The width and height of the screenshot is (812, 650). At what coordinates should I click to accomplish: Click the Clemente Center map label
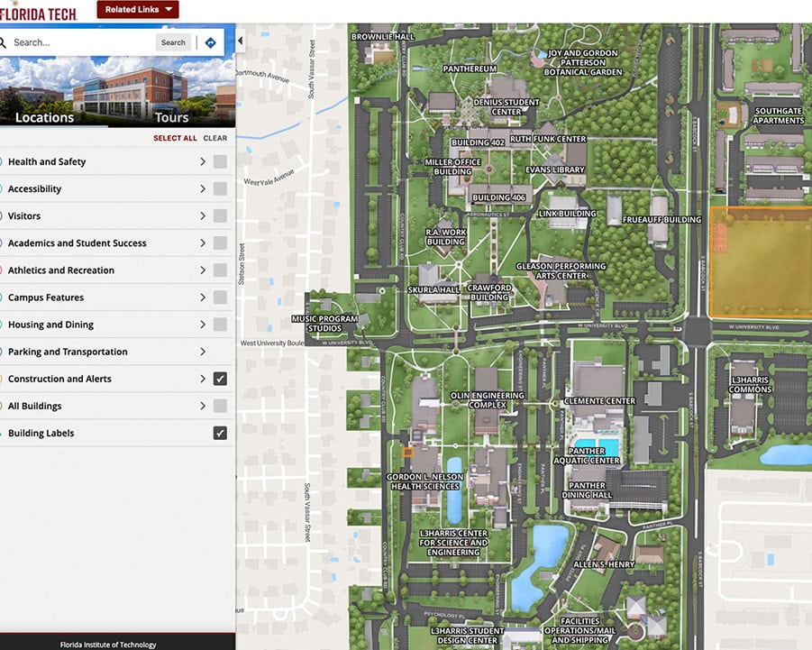point(599,401)
